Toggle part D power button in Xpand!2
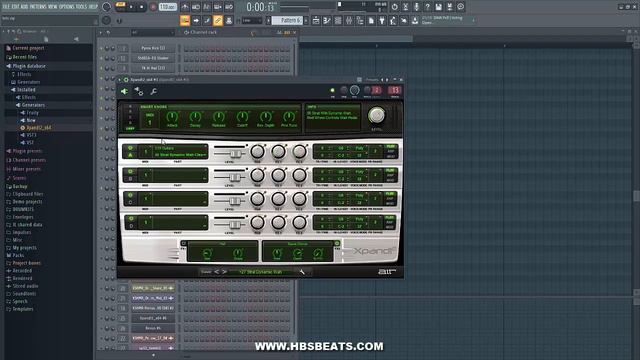This screenshot has width=640, height=360. pos(130,219)
